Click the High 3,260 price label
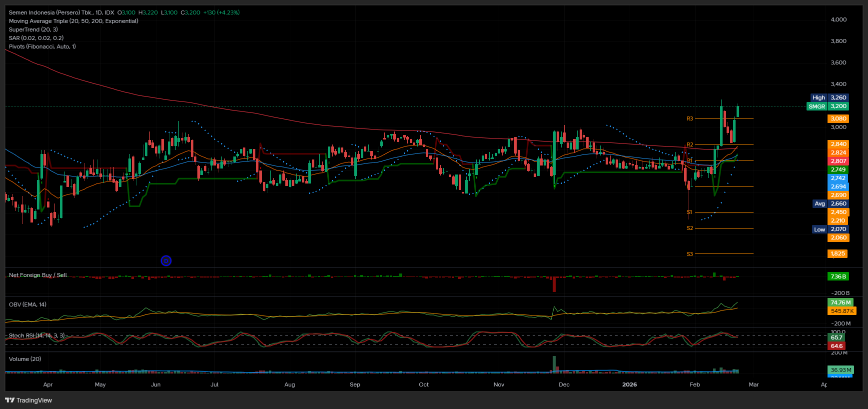Image resolution: width=868 pixels, height=409 pixels. point(829,98)
